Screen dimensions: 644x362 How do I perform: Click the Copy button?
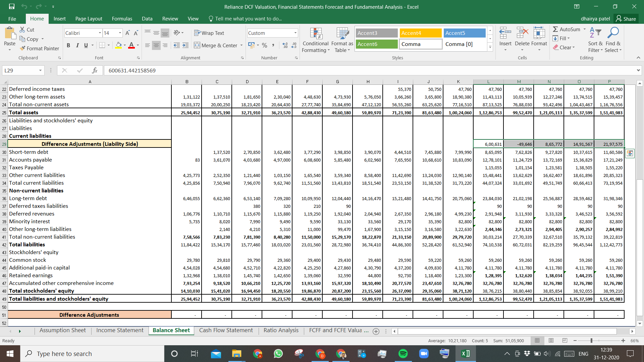(x=29, y=39)
